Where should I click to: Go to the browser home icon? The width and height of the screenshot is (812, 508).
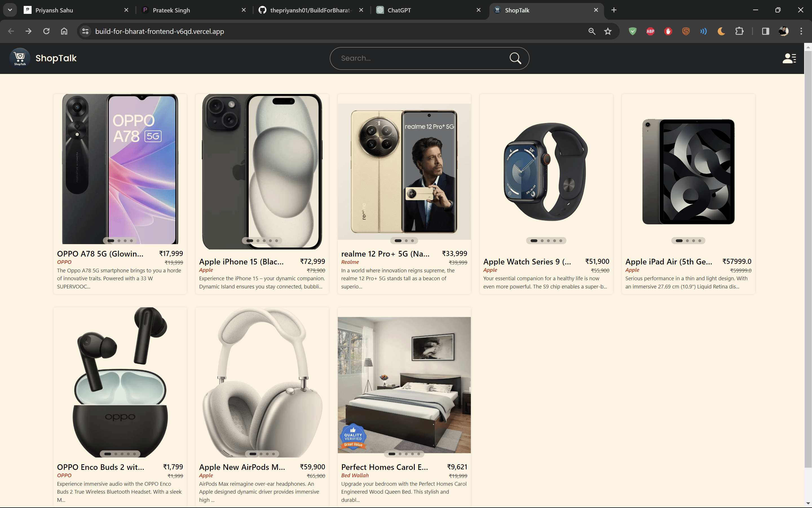[64, 31]
